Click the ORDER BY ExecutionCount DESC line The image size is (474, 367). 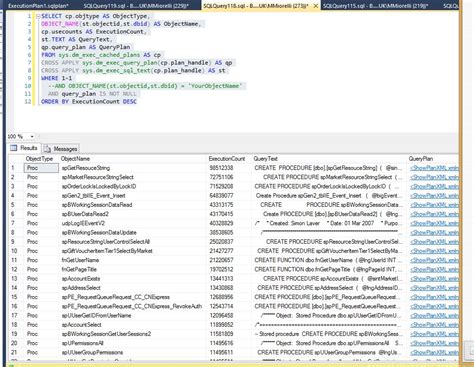click(89, 101)
